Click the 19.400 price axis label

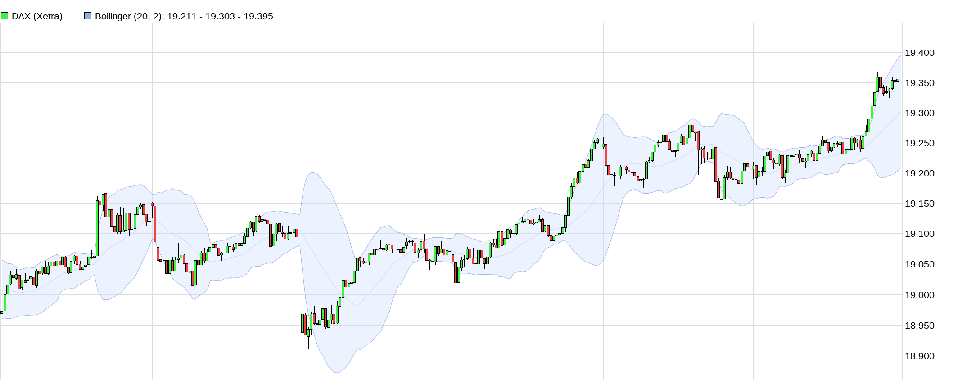[x=919, y=53]
